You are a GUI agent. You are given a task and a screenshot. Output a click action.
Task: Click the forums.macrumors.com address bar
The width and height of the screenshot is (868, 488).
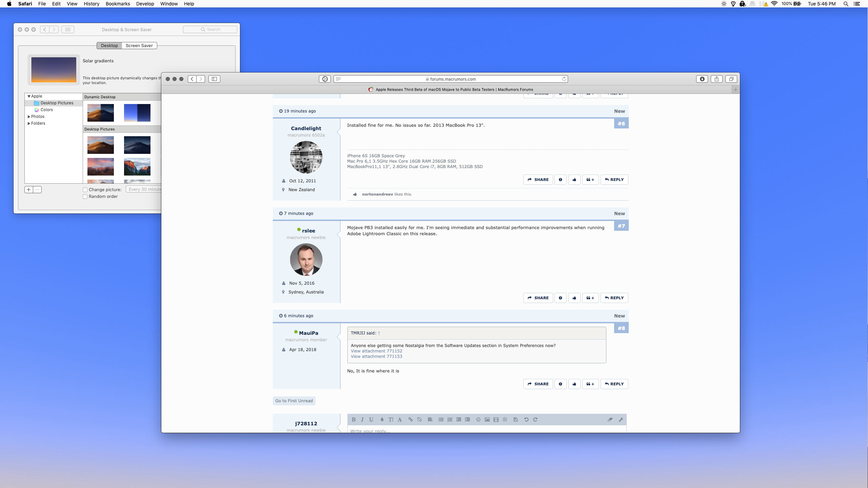(x=450, y=79)
